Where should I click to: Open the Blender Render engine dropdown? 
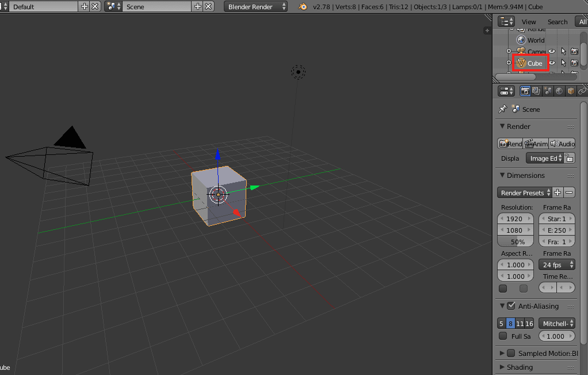tap(256, 6)
